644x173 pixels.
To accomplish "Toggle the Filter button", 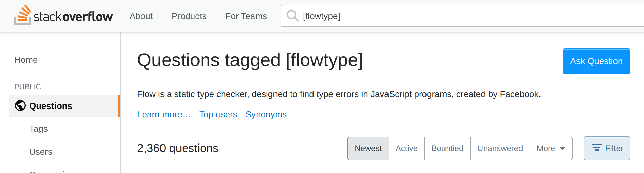I will pyautogui.click(x=607, y=148).
